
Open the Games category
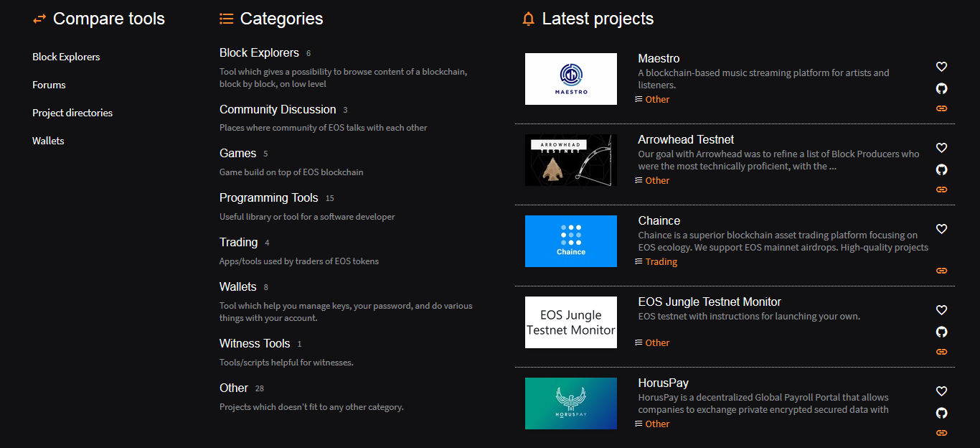(x=237, y=153)
